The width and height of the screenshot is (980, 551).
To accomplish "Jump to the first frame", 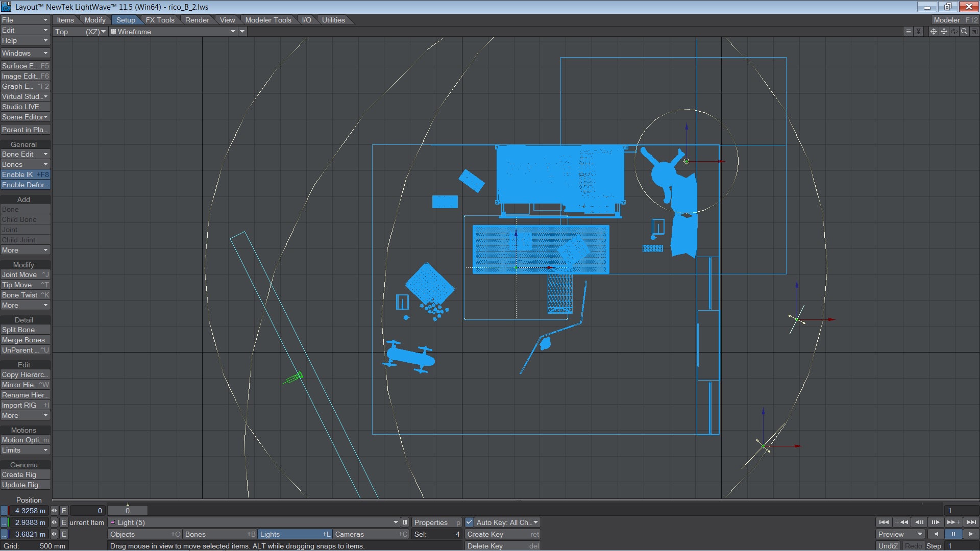I will coord(884,522).
